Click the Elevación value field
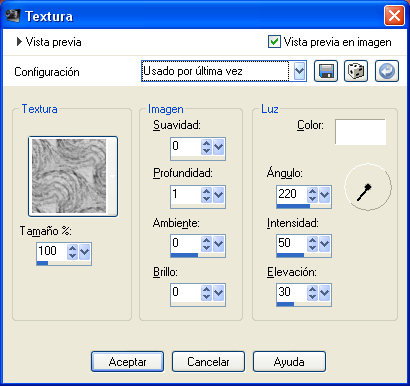Image resolution: width=410 pixels, height=386 pixels. pyautogui.click(x=291, y=293)
